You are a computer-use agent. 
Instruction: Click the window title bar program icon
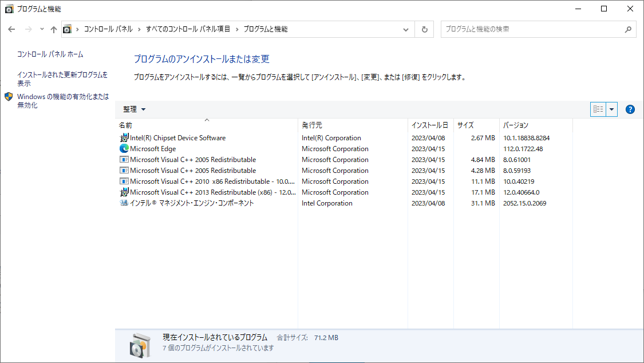click(9, 9)
